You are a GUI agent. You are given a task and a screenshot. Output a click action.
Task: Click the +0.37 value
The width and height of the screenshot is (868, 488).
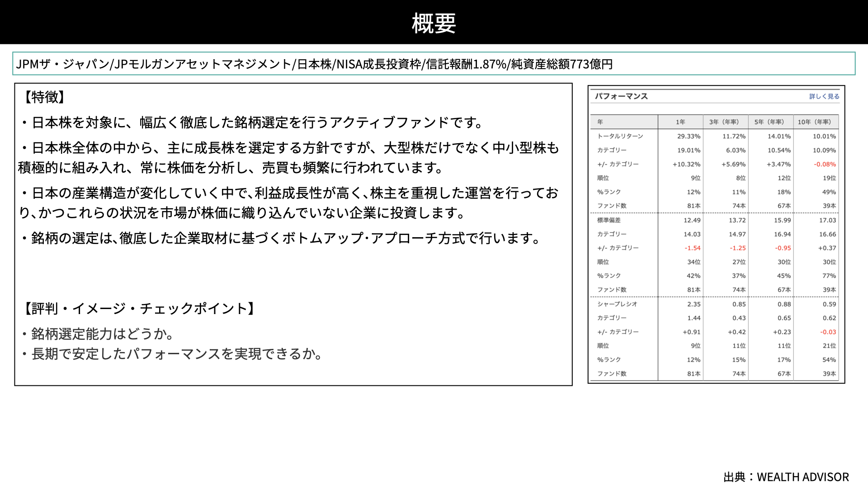827,248
